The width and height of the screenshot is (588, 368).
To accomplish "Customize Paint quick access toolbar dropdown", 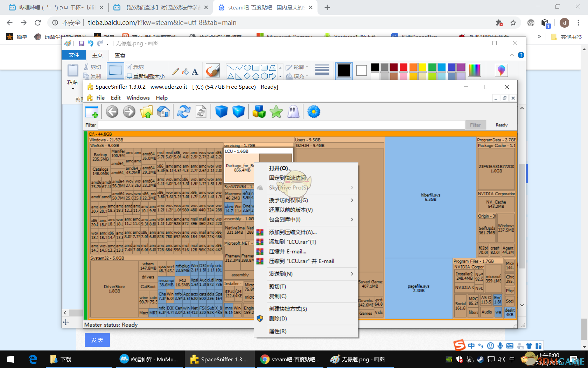I will click(x=107, y=44).
